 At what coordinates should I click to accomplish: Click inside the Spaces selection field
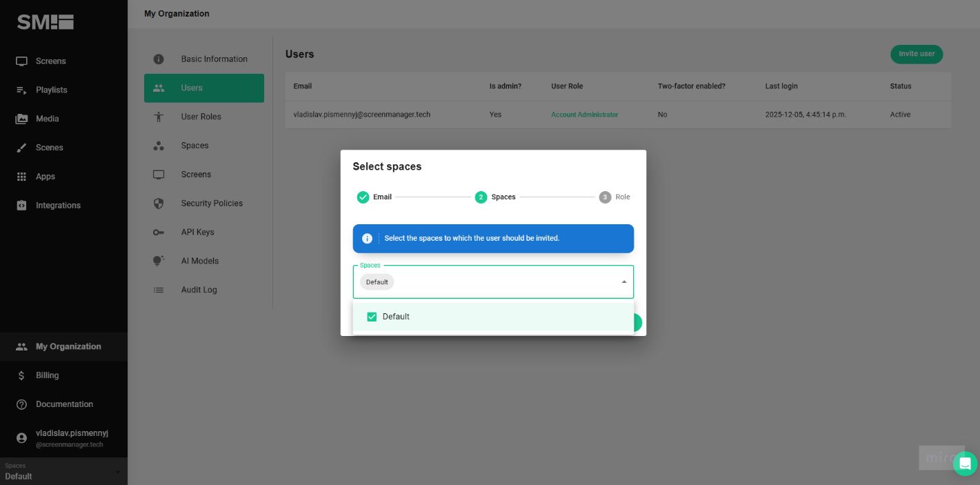(493, 282)
